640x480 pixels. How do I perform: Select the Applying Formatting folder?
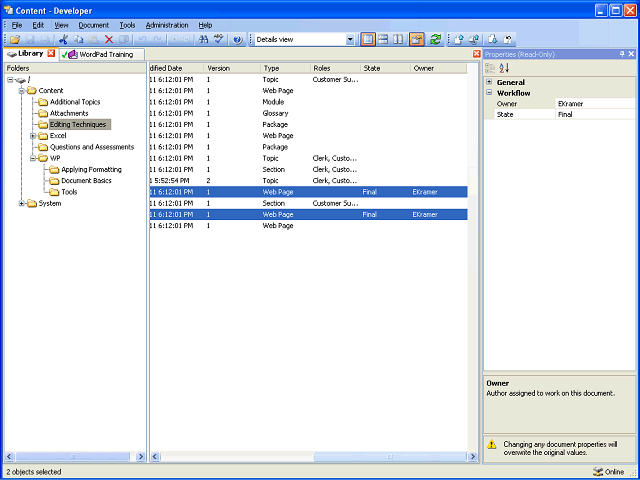click(x=91, y=169)
